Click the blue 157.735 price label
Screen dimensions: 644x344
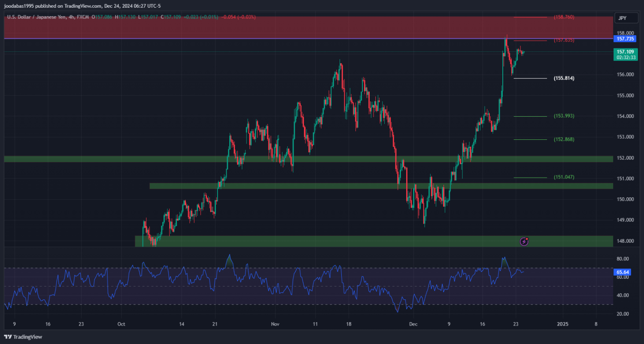click(x=625, y=39)
